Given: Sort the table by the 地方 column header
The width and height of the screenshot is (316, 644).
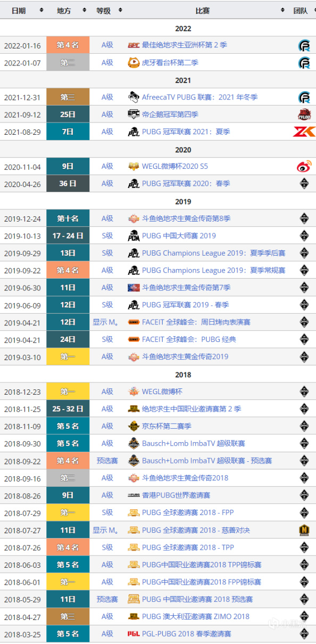Looking at the screenshot, I should [x=68, y=10].
